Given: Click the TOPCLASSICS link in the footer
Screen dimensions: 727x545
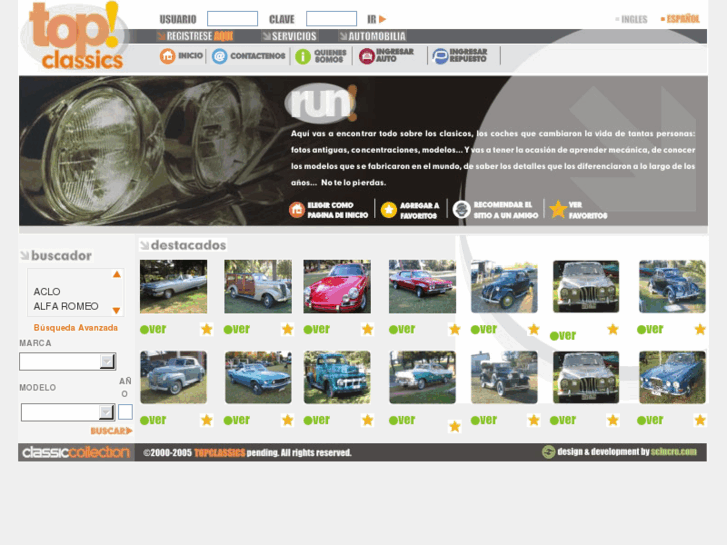Looking at the screenshot, I should point(219,453).
